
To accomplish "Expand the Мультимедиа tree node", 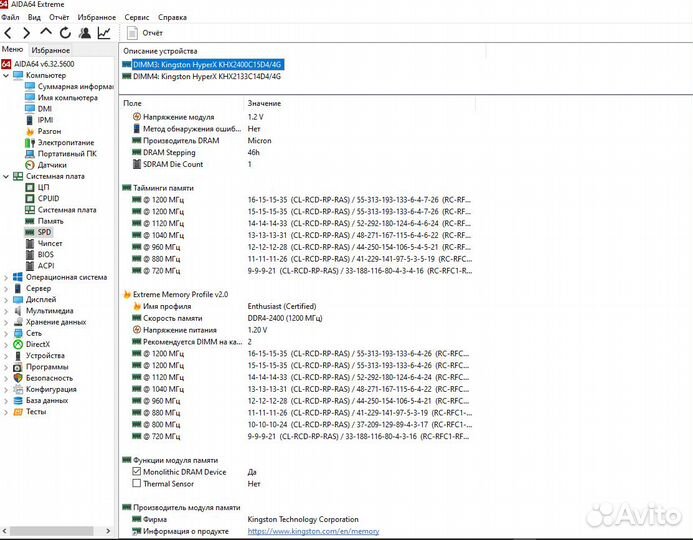I will click(x=6, y=311).
